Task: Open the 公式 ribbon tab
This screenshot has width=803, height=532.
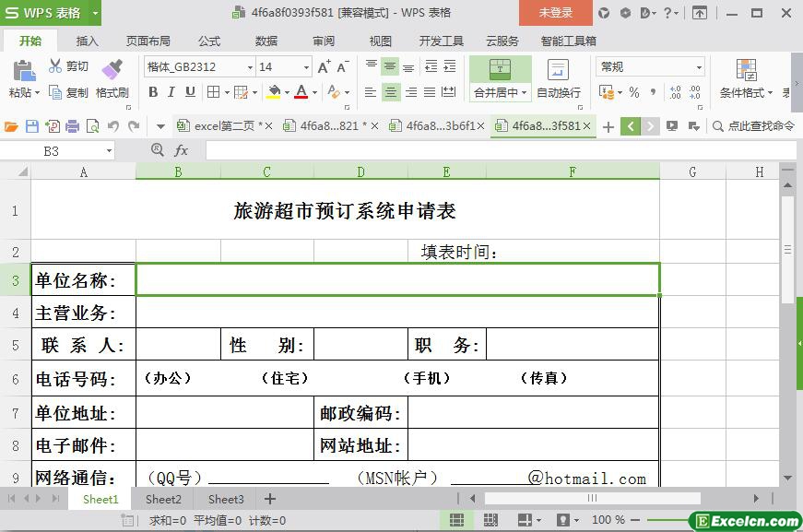Action: click(x=209, y=41)
